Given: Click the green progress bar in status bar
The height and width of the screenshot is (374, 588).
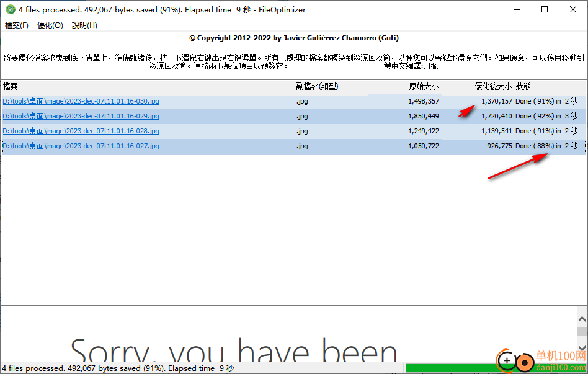Looking at the screenshot, I should pyautogui.click(x=452, y=368).
